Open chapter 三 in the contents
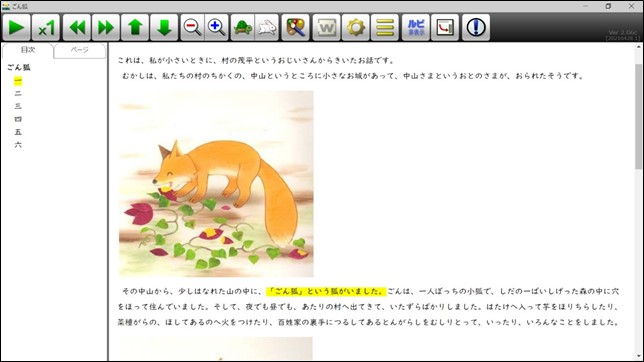The height and width of the screenshot is (362, 644). (18, 106)
